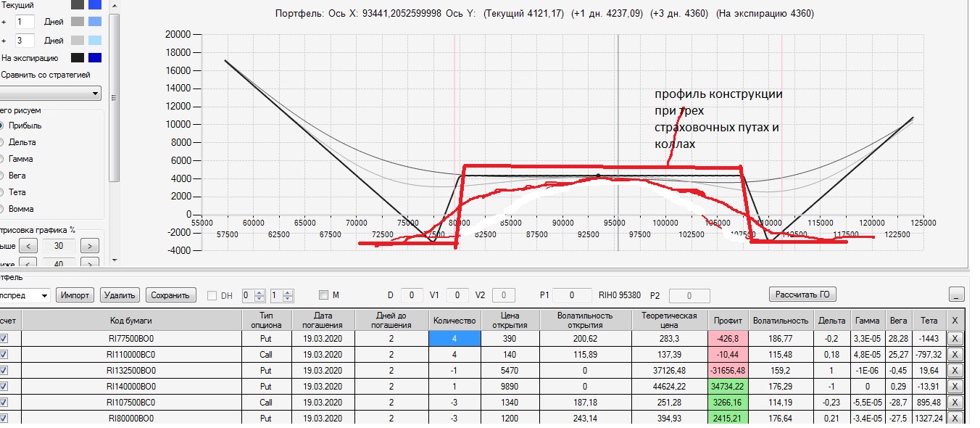
Task: Delete the RI107500BC0 row with X
Action: (x=955, y=403)
